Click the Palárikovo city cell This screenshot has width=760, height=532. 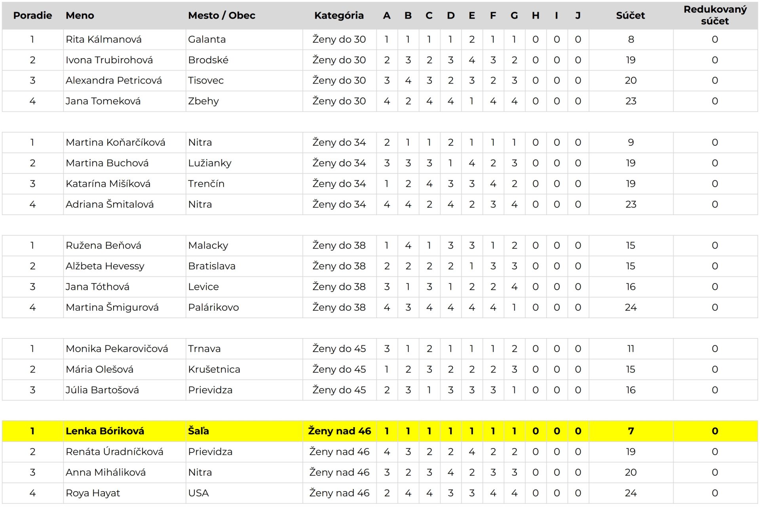coord(244,308)
